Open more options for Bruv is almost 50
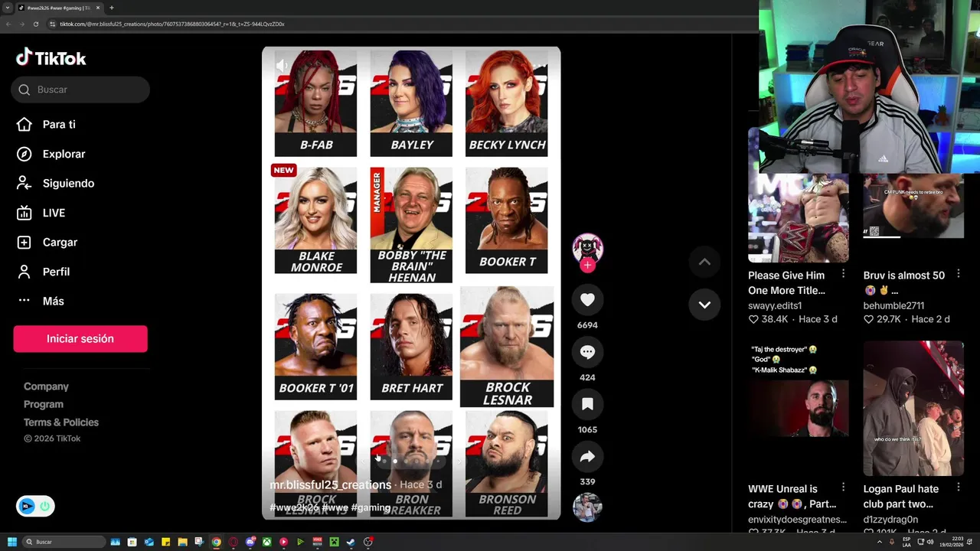 point(958,275)
